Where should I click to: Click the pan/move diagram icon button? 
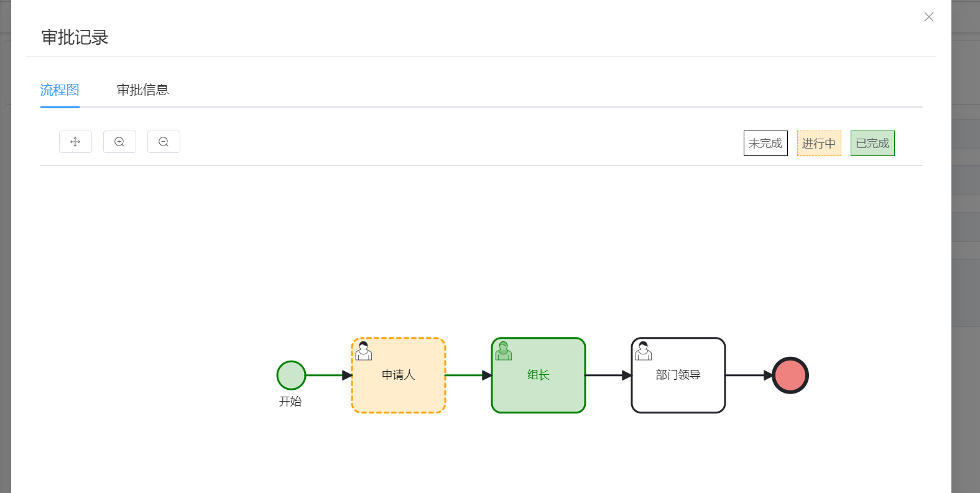click(x=75, y=142)
